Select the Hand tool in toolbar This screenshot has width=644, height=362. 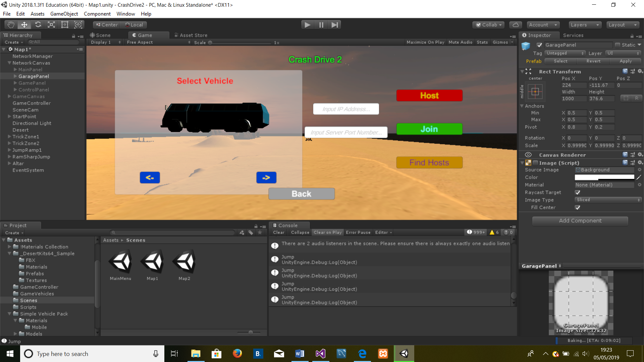(x=11, y=25)
